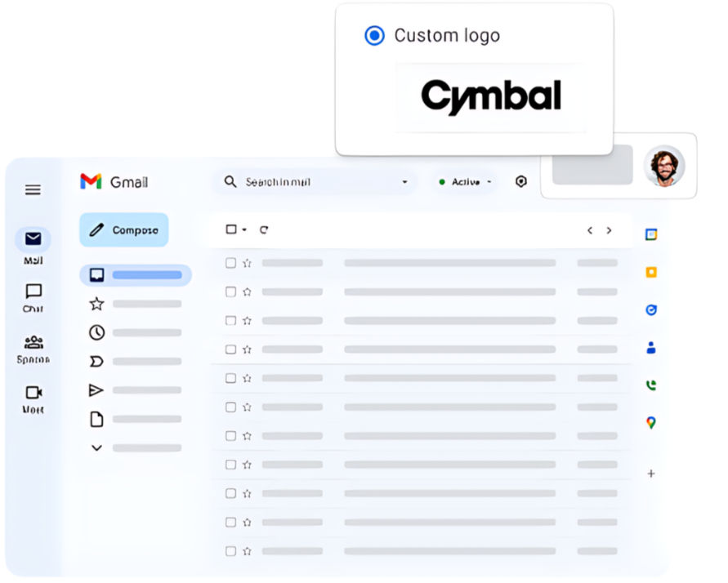Open the Drafts folder page icon
The image size is (728, 583).
tap(96, 419)
